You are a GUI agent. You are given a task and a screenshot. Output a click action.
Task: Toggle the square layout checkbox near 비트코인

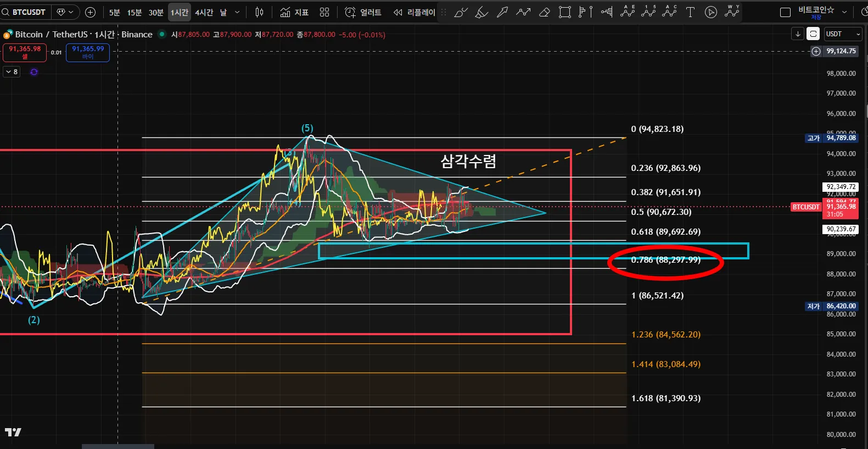tap(785, 12)
